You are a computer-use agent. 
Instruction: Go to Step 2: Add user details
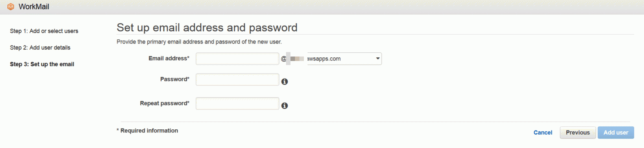click(x=40, y=48)
